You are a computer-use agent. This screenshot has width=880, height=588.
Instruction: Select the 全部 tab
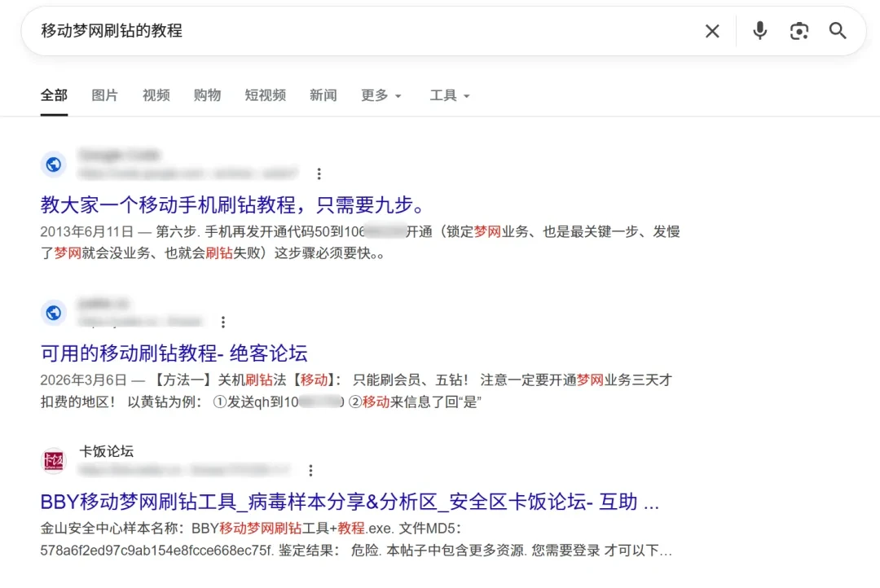coord(54,95)
